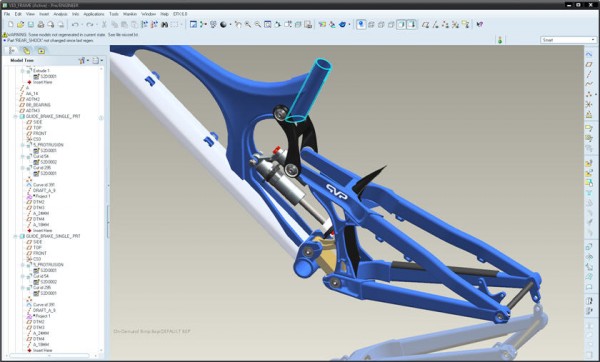
Task: Collapse first 5_PROTRUSION tree node
Action: 23,145
